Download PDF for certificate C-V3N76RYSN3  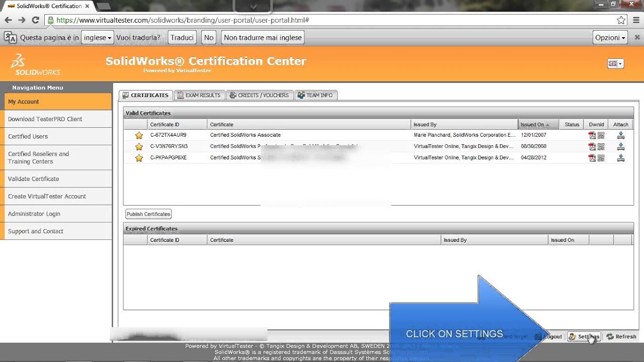pos(592,146)
